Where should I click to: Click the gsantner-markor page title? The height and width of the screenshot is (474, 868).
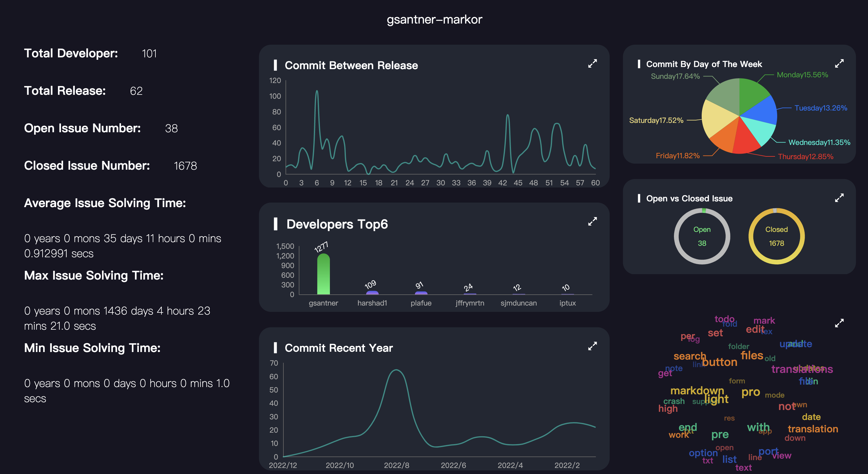(x=434, y=20)
